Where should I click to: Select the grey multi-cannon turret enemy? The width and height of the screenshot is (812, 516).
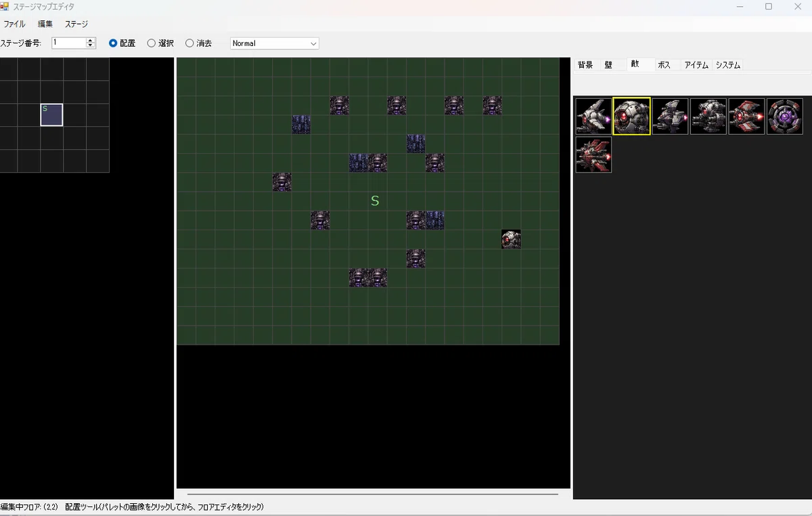(x=708, y=116)
